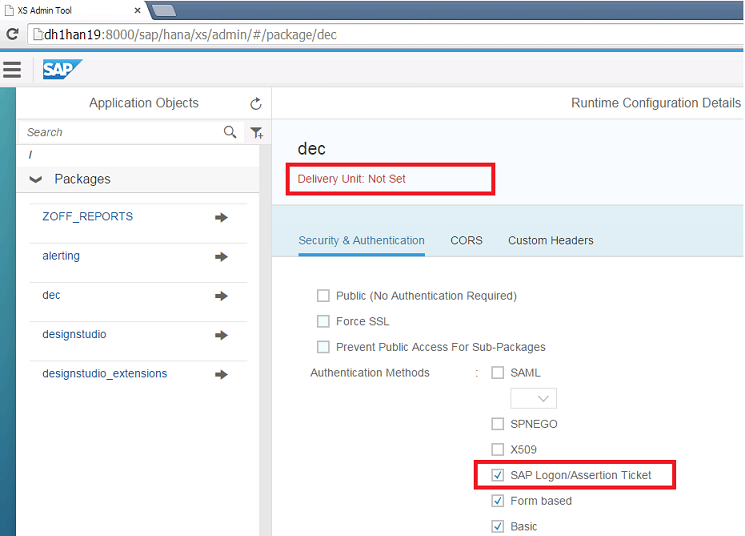Click in the Search input field
The height and width of the screenshot is (536, 745).
(x=124, y=132)
